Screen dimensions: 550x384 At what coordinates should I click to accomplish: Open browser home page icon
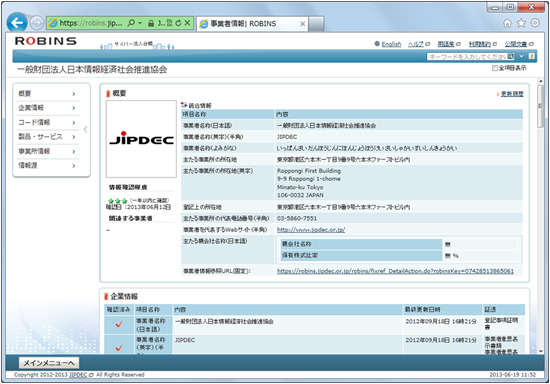(507, 23)
